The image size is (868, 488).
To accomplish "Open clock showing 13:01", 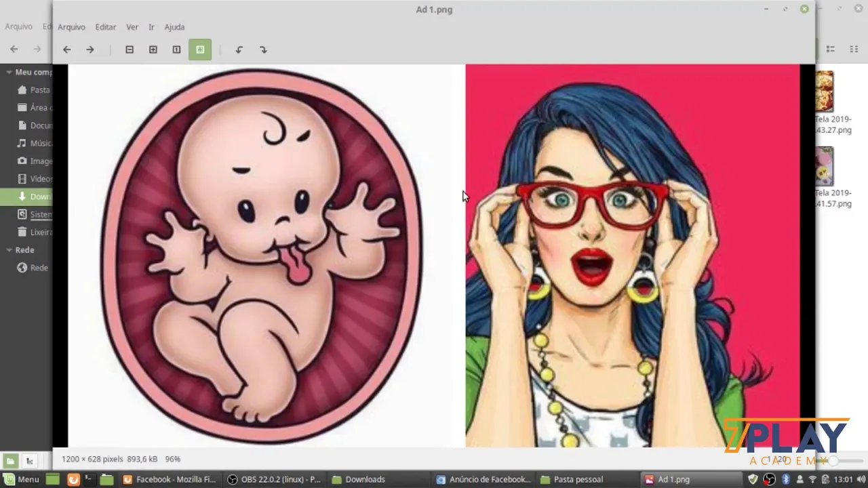I will point(844,479).
